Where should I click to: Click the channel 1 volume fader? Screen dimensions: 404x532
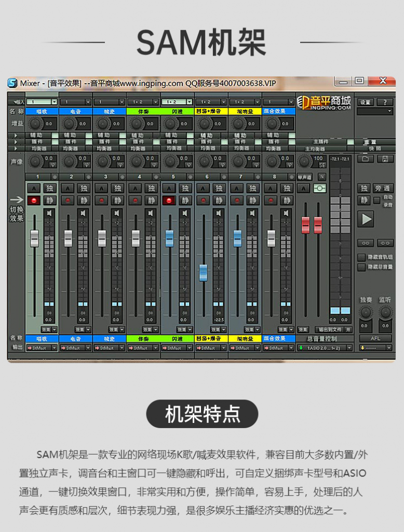[x=34, y=238]
